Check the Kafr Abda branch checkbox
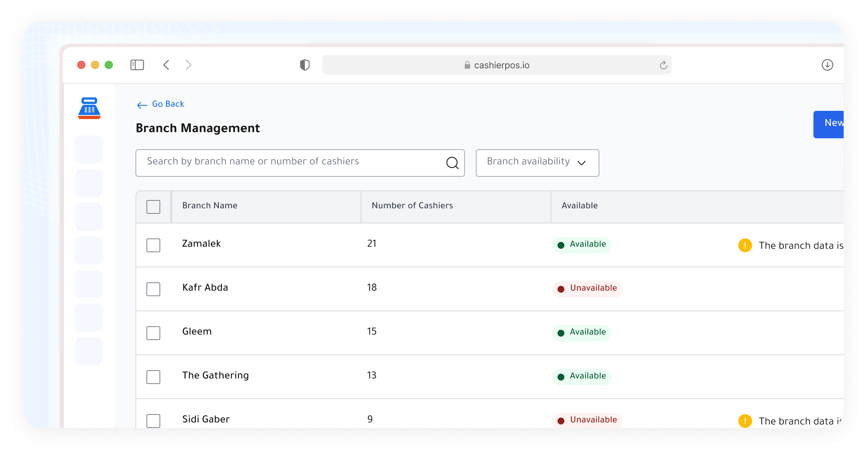Viewport: 868px width, 455px height. point(153,289)
